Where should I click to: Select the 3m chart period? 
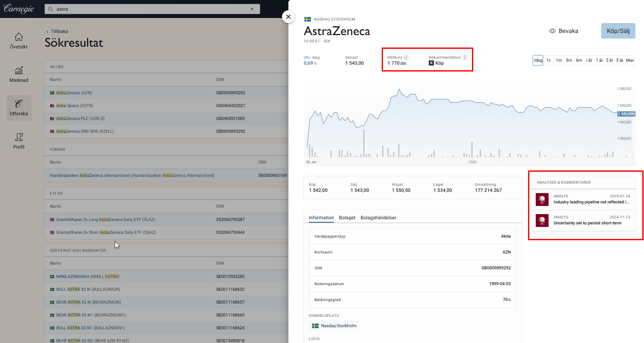pyautogui.click(x=569, y=60)
